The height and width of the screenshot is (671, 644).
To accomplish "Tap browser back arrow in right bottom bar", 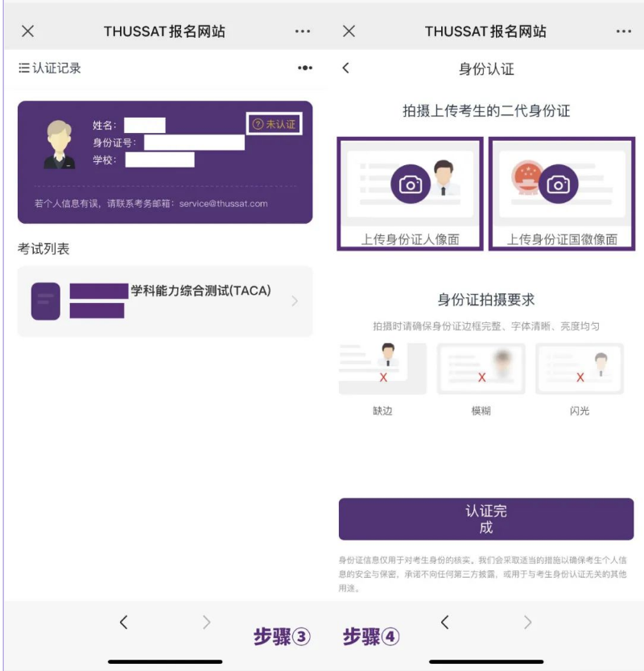I will 444,622.
